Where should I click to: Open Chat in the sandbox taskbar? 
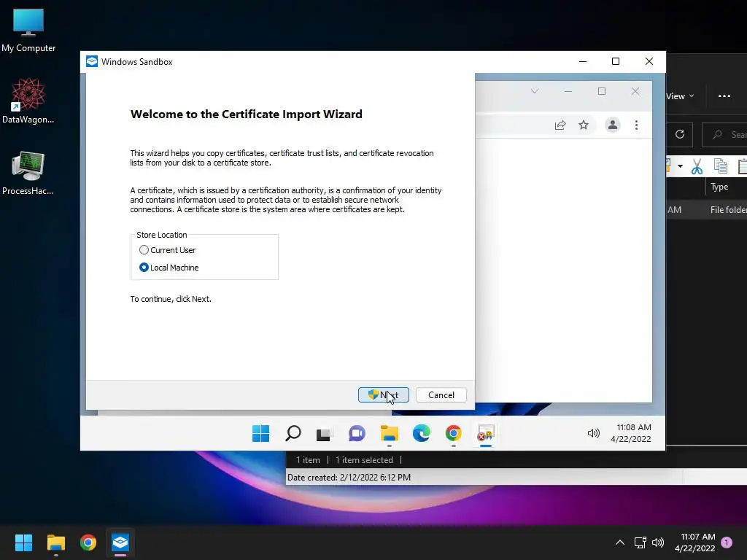pyautogui.click(x=357, y=433)
